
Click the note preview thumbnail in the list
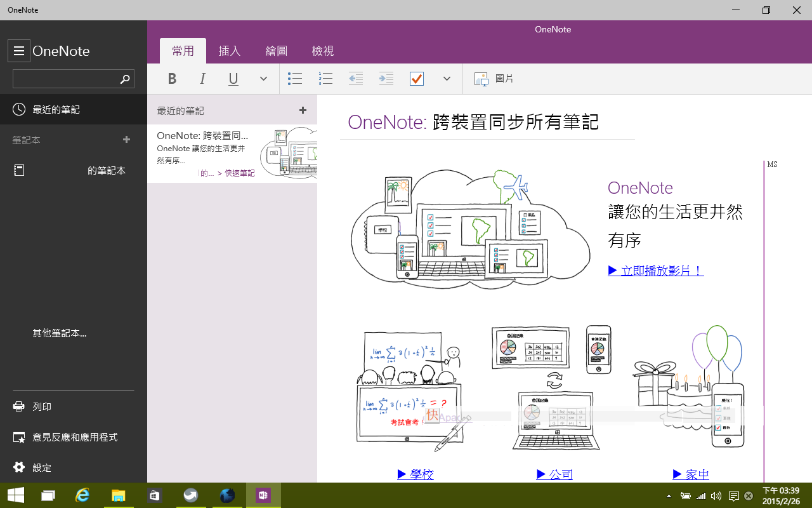point(289,153)
